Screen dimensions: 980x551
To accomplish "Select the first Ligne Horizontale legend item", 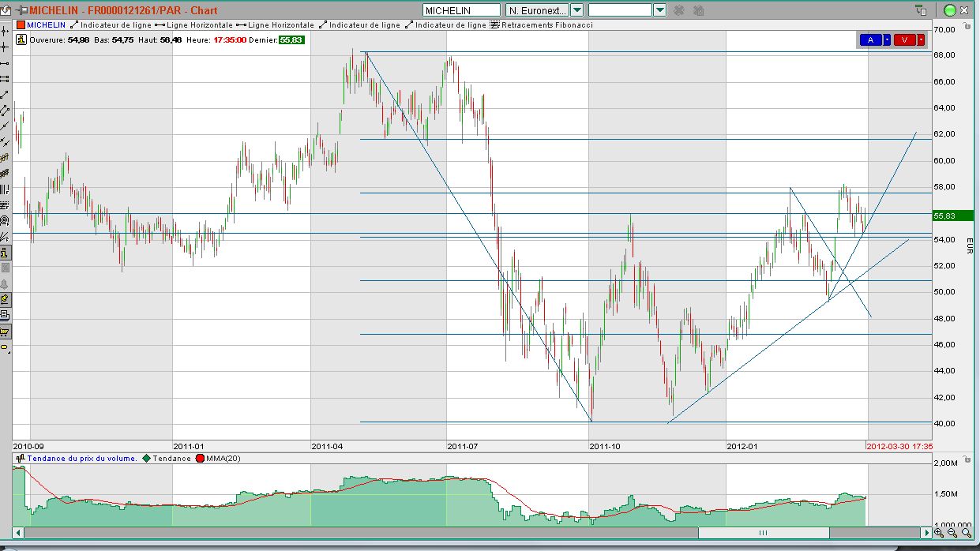I will (x=195, y=25).
